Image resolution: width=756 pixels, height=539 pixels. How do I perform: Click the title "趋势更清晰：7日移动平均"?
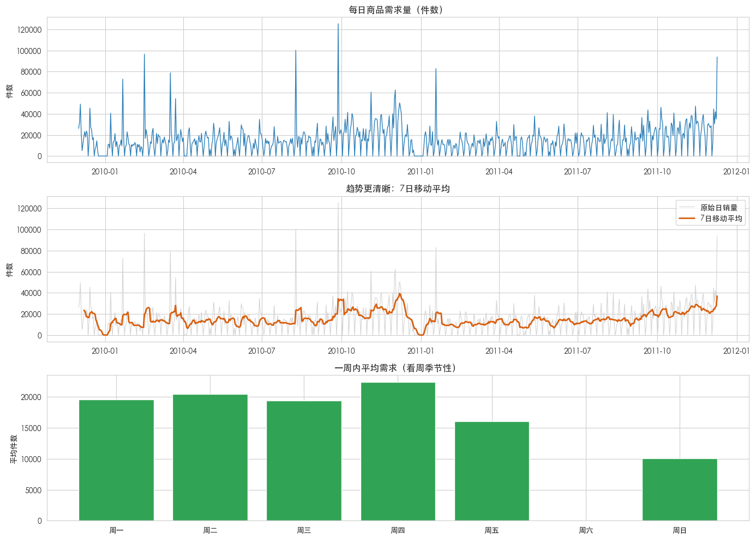[398, 189]
